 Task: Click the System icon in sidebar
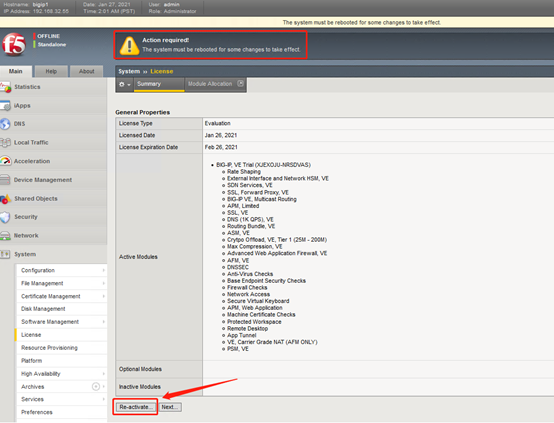5,254
